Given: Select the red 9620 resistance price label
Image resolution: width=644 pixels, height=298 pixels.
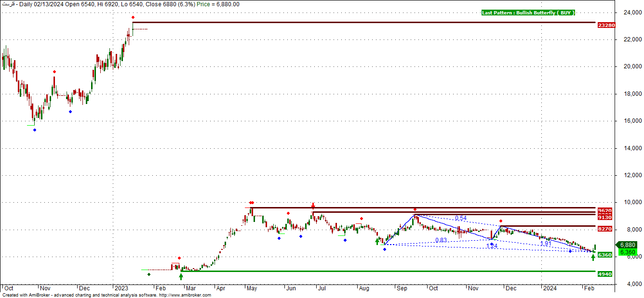Looking at the screenshot, I should 604,210.
